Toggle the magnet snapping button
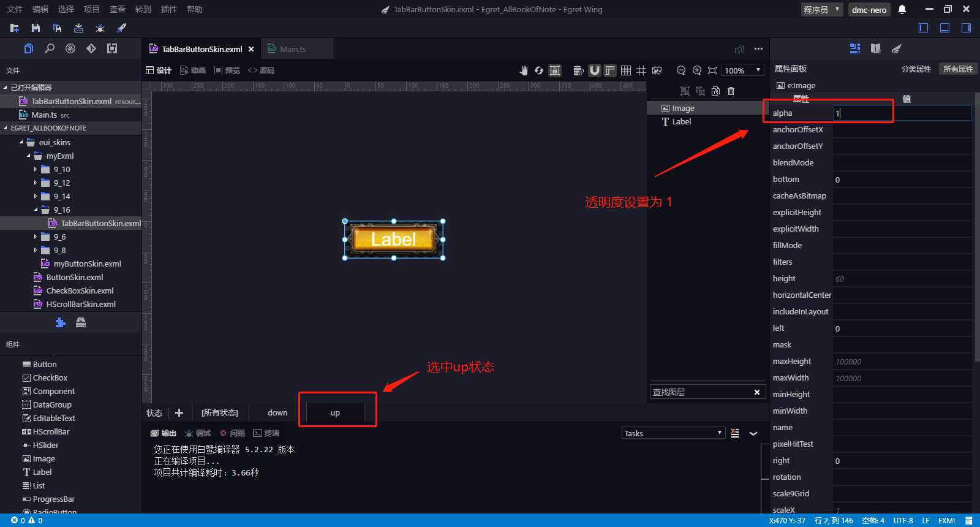Image resolution: width=980 pixels, height=527 pixels. pos(594,70)
